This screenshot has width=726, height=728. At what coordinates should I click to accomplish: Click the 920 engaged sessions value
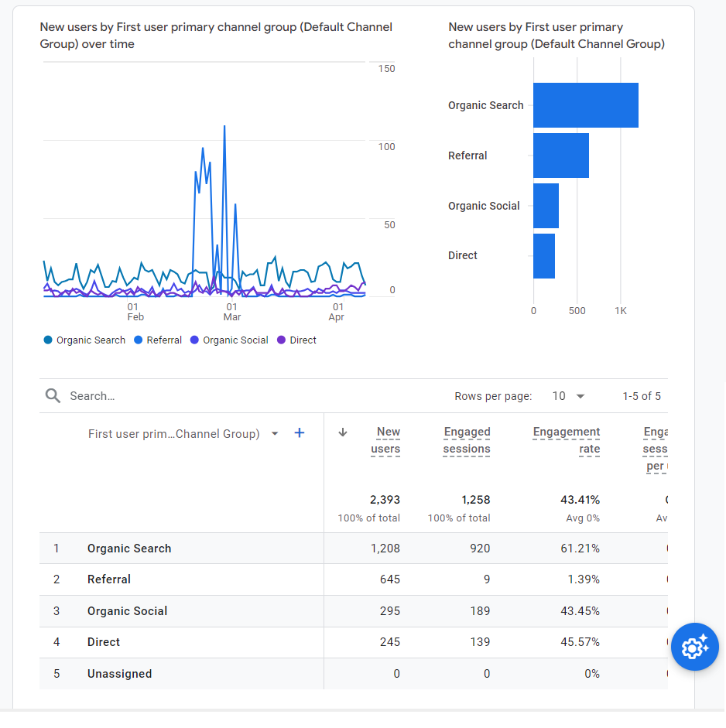click(480, 549)
